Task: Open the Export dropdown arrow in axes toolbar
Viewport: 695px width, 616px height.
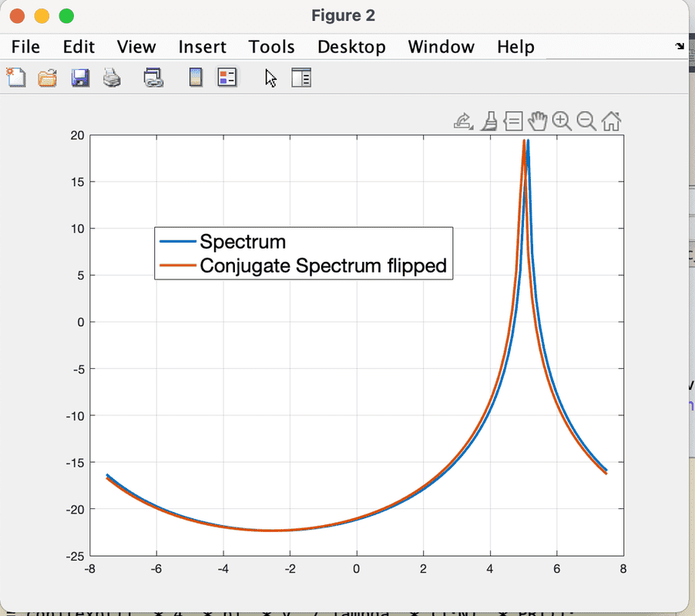Action: click(471, 128)
